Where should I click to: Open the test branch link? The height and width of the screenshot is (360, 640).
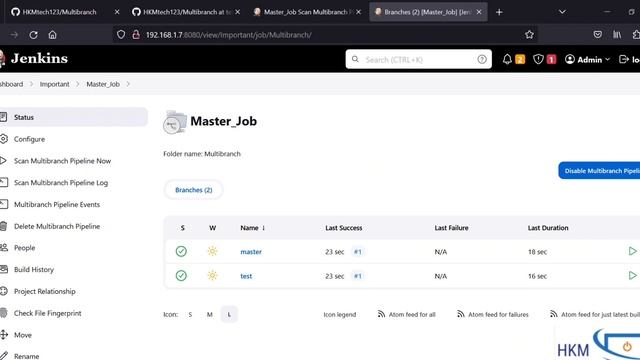246,276
